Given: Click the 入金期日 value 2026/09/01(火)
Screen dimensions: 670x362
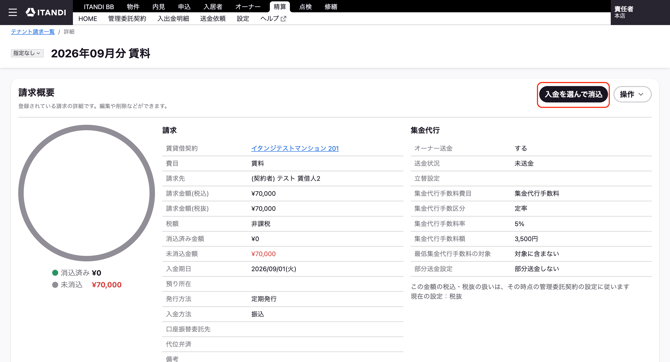Looking at the screenshot, I should (x=273, y=269).
